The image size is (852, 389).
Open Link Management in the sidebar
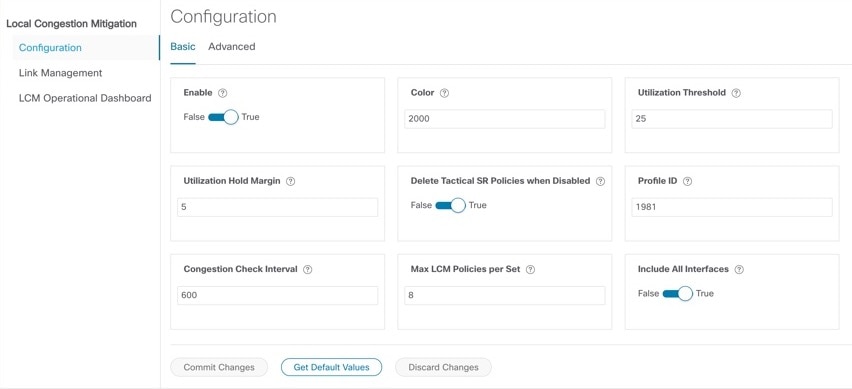[60, 73]
